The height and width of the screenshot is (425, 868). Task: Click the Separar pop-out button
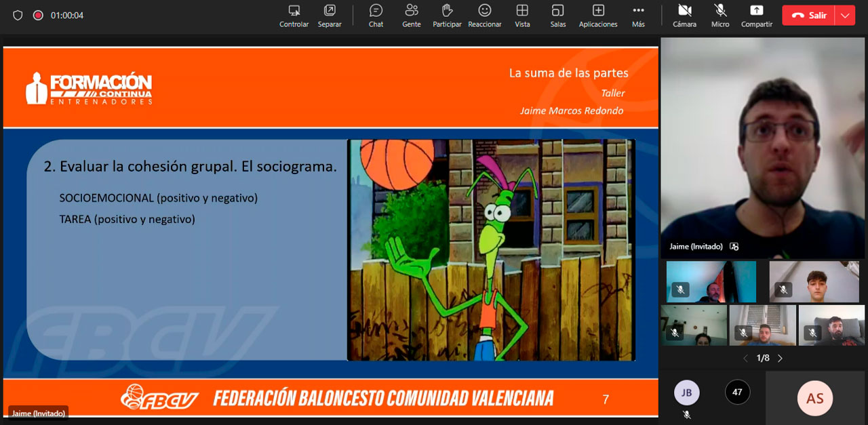click(x=330, y=16)
